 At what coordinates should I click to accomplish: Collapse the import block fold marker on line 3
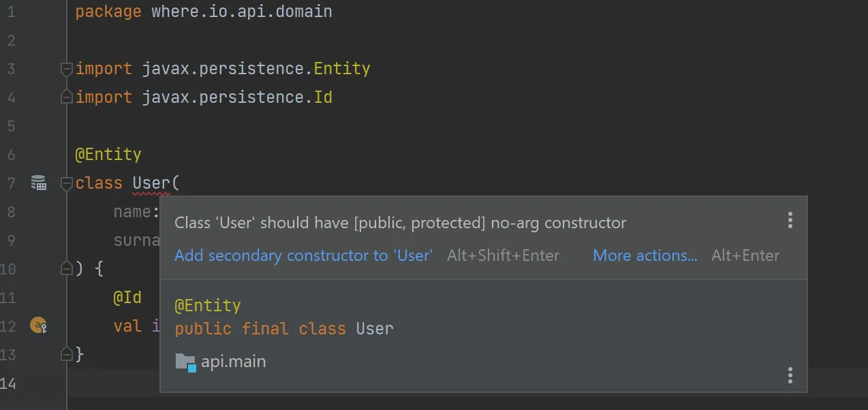coord(66,69)
